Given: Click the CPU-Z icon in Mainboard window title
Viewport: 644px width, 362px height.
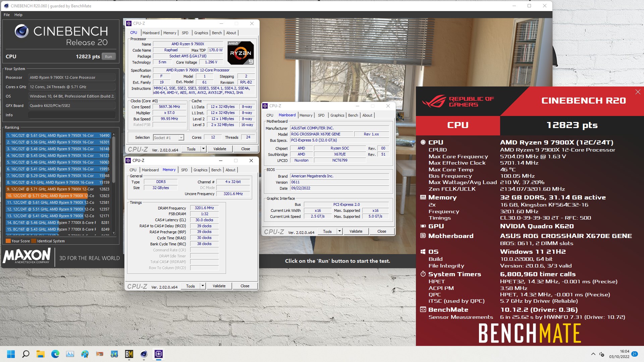Looking at the screenshot, I should pyautogui.click(x=265, y=106).
